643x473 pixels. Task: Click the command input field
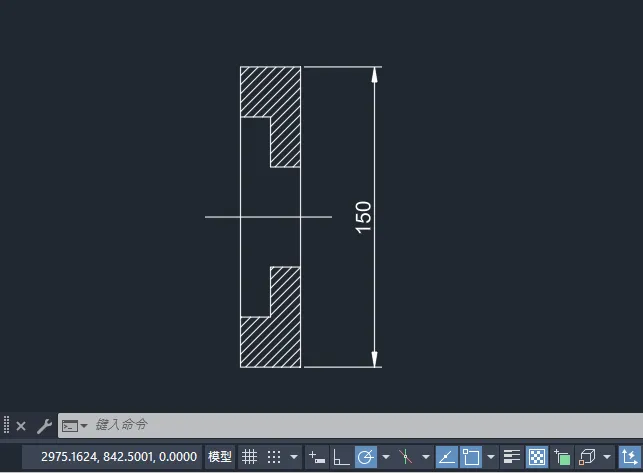pyautogui.click(x=350, y=425)
